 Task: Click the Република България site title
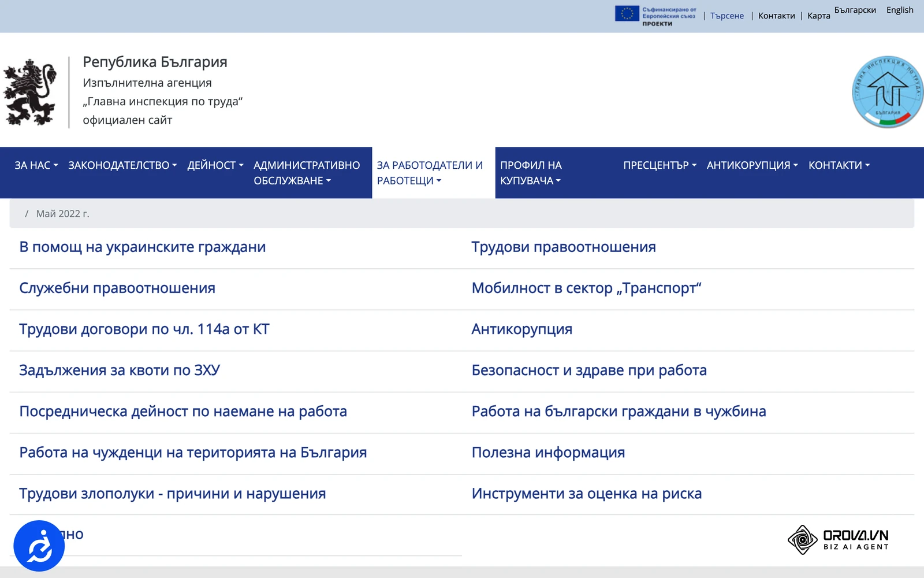(x=155, y=62)
